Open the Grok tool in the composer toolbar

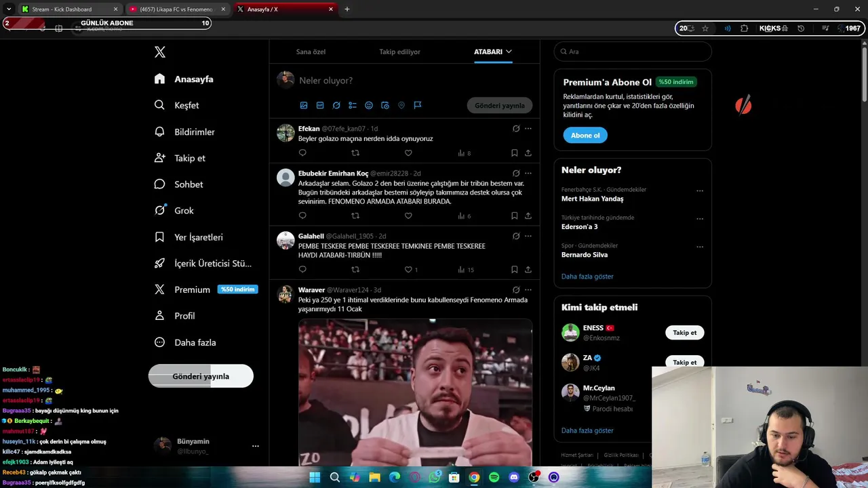click(x=336, y=105)
